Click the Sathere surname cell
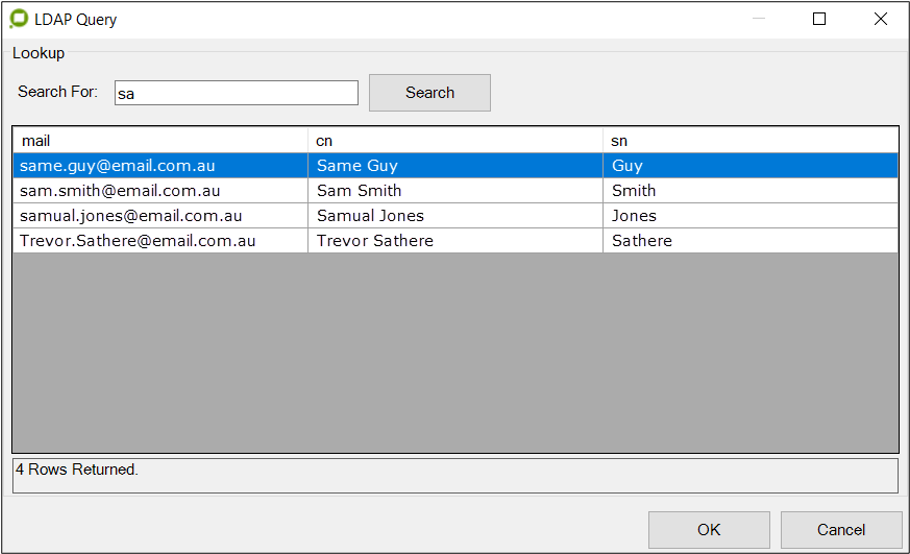The image size is (910, 554). pos(641,241)
